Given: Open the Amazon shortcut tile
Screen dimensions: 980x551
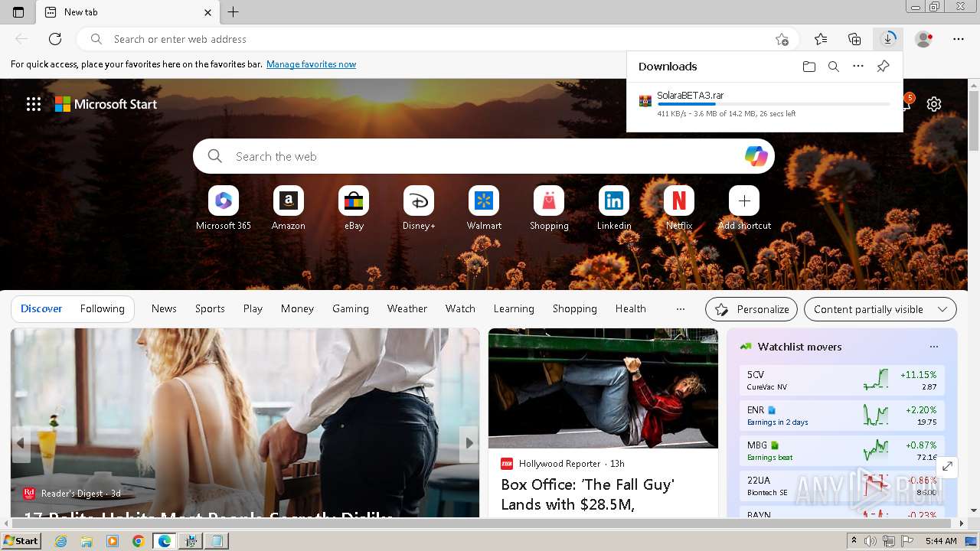Looking at the screenshot, I should point(289,208).
